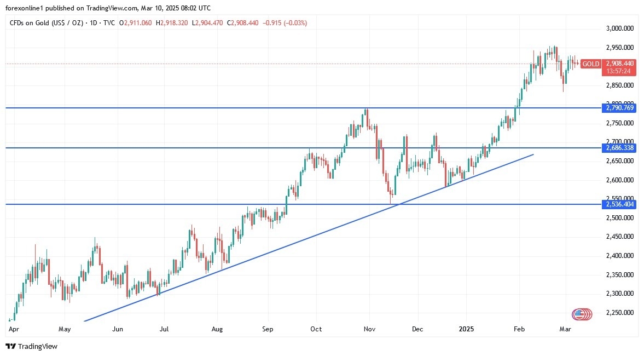The width and height of the screenshot is (644, 356).
Task: Select the 2,790.769 horizontal line label
Action: tap(618, 108)
